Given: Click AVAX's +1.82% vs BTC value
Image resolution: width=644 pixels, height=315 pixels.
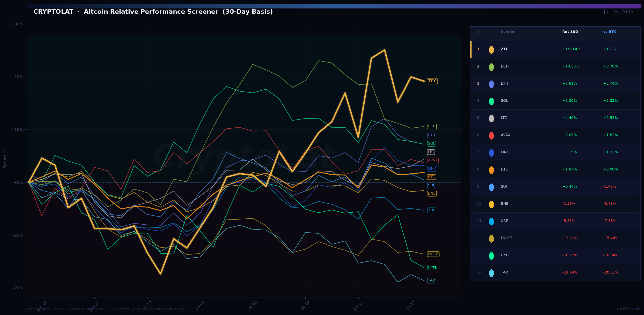Looking at the screenshot, I should tap(610, 135).
